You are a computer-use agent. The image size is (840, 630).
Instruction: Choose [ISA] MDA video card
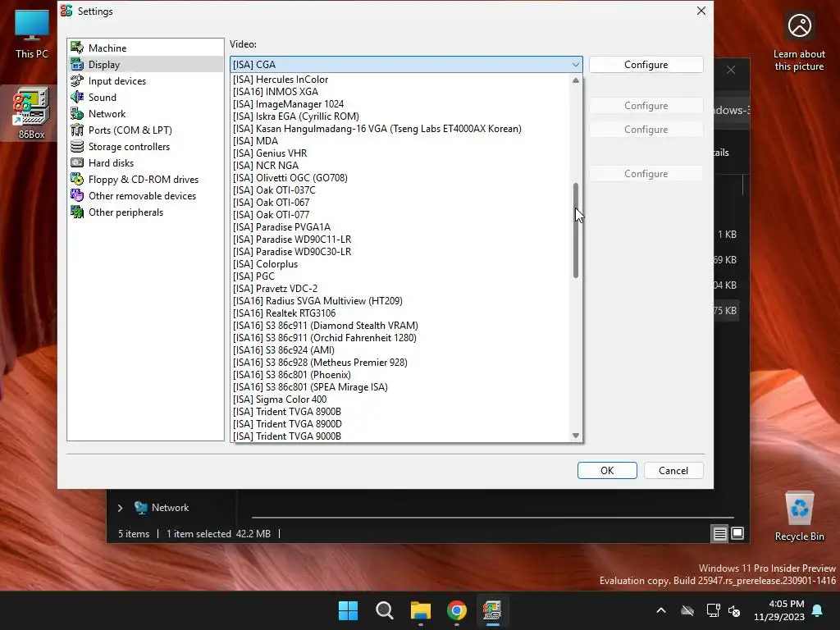coord(400,141)
